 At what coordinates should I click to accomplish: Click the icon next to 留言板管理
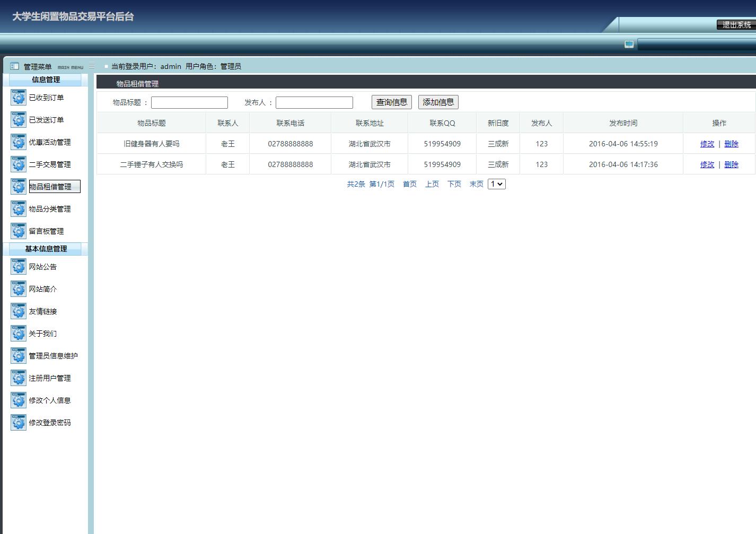pos(18,231)
